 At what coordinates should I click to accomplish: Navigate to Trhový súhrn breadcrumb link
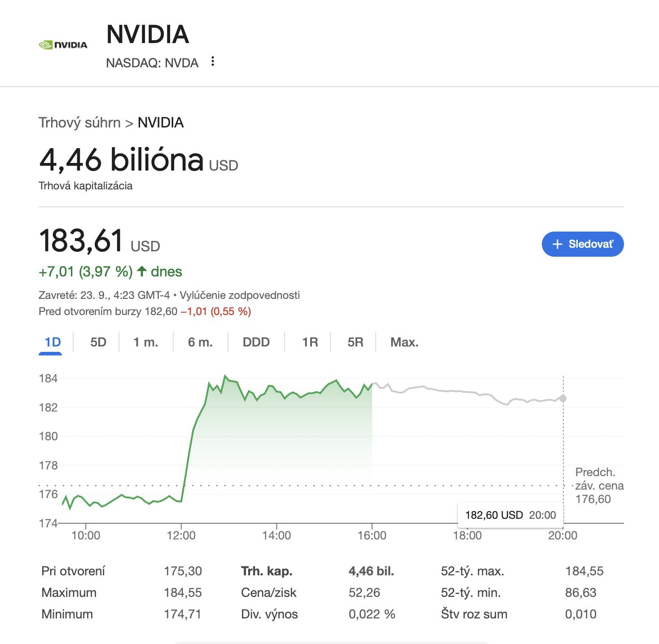pyautogui.click(x=79, y=122)
